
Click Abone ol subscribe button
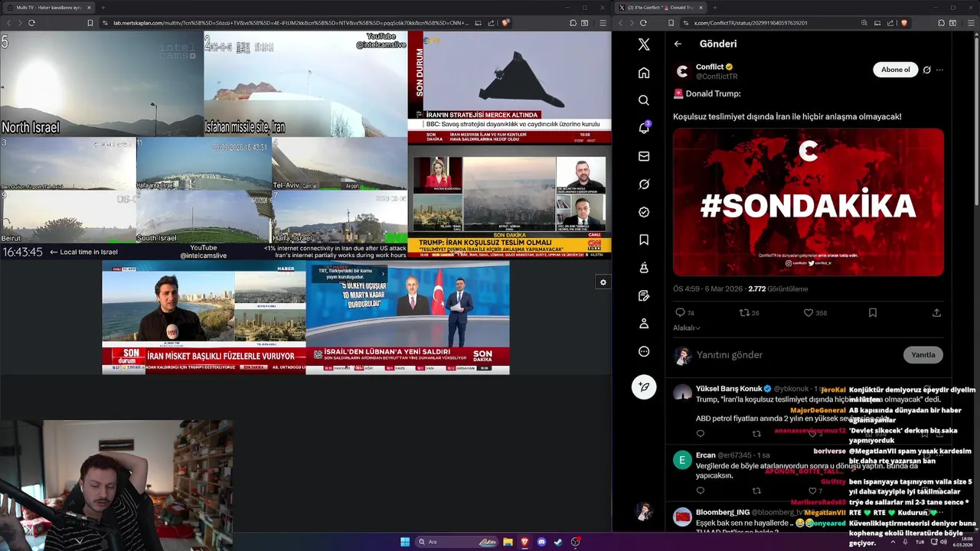pos(895,70)
